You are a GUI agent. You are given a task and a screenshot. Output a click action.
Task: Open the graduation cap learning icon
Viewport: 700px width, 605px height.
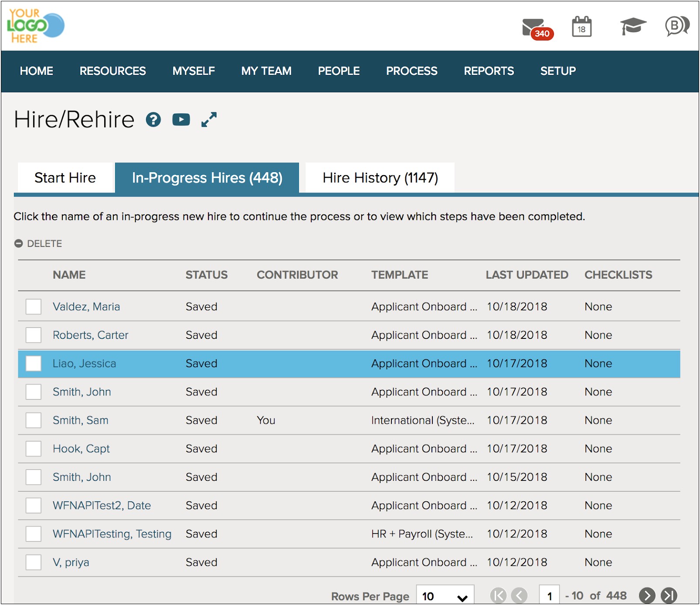tap(633, 26)
